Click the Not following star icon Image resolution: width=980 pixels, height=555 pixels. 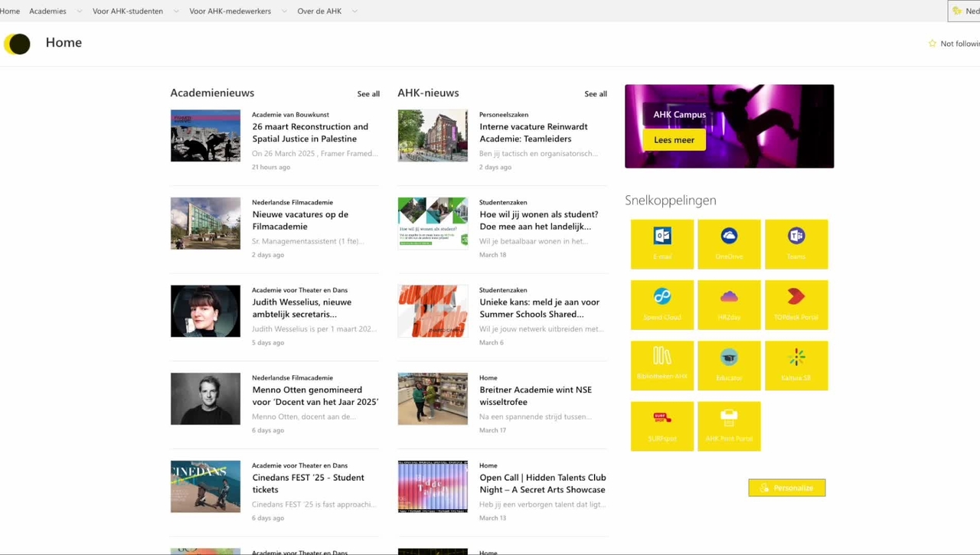tap(932, 44)
